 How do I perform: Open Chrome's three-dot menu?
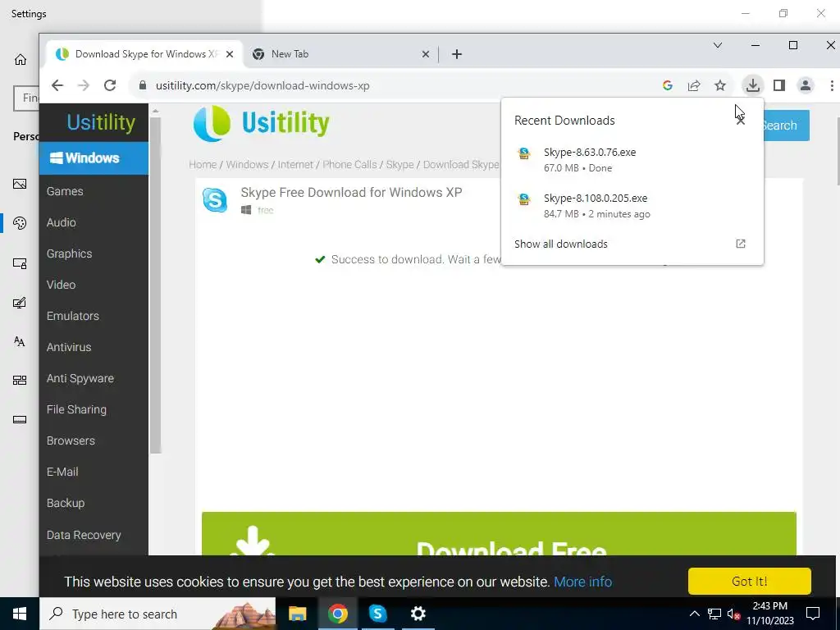coord(832,85)
